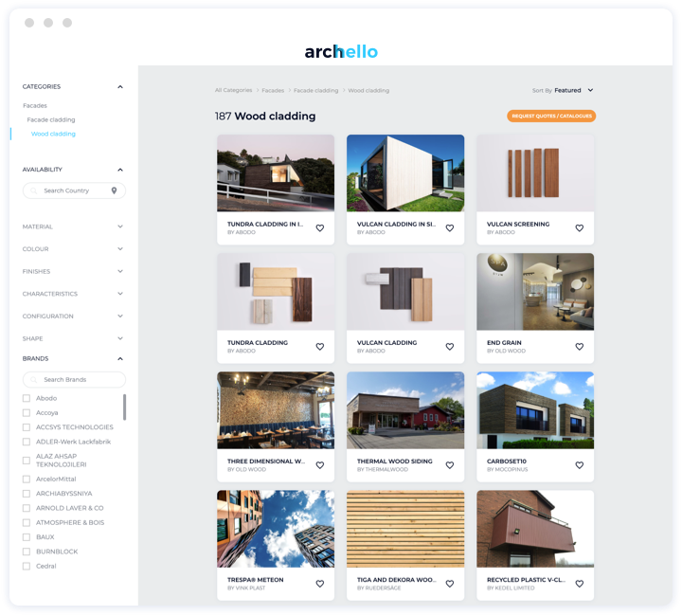Like the Trespa Meteon product heart
Viewport: 682px width, 616px height.
pos(320,584)
